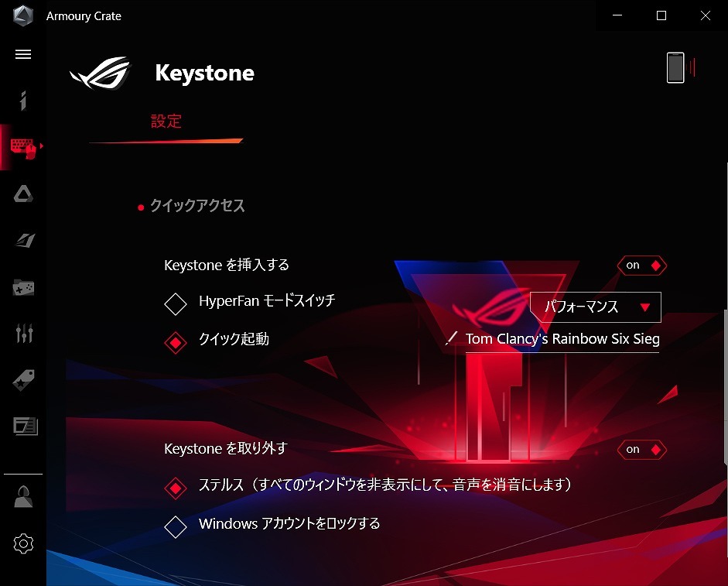Click the Keystone を挿入する label

pyautogui.click(x=227, y=265)
